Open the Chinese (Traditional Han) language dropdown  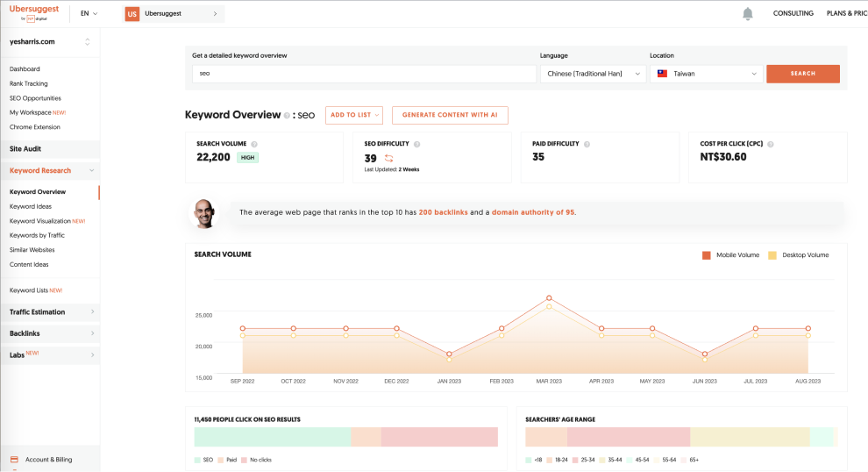coord(593,74)
